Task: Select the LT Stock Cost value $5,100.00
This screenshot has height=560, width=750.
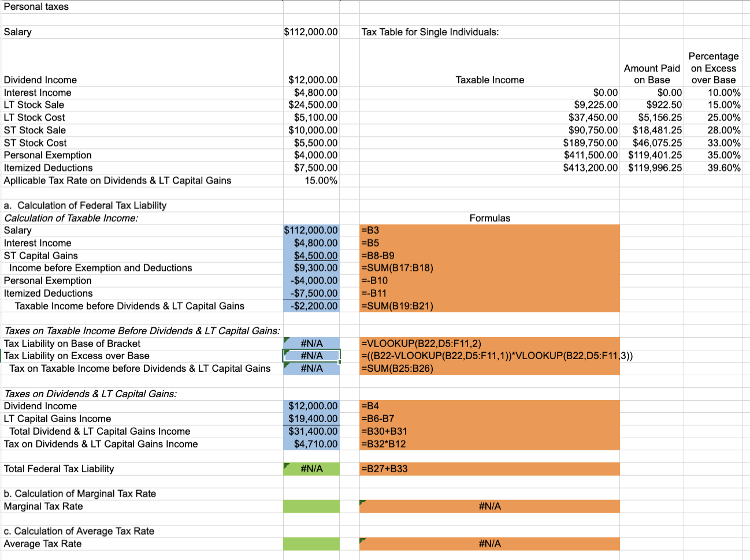Action: pyautogui.click(x=311, y=117)
